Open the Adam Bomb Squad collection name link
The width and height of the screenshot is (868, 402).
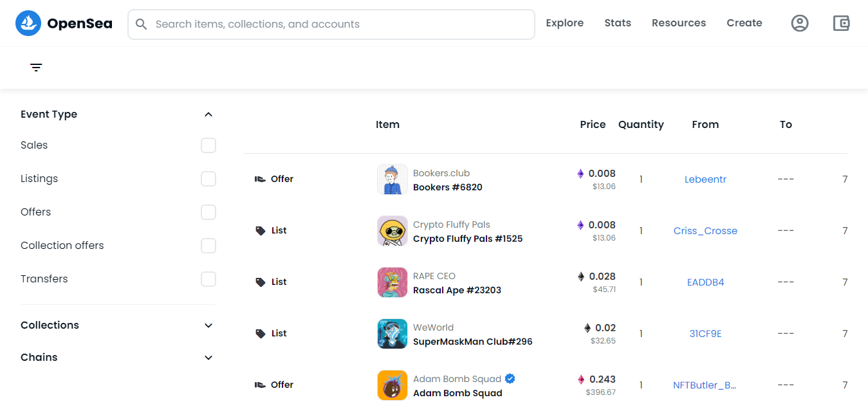point(457,379)
